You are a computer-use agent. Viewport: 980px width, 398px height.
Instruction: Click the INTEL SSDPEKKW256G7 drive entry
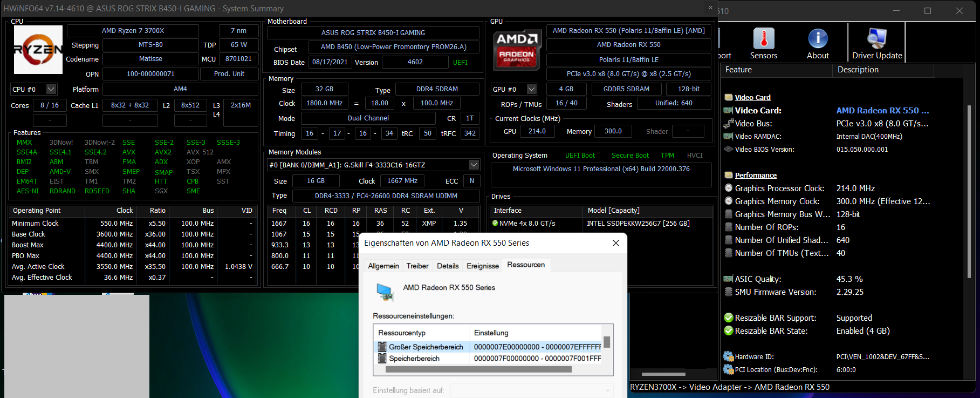(x=638, y=223)
